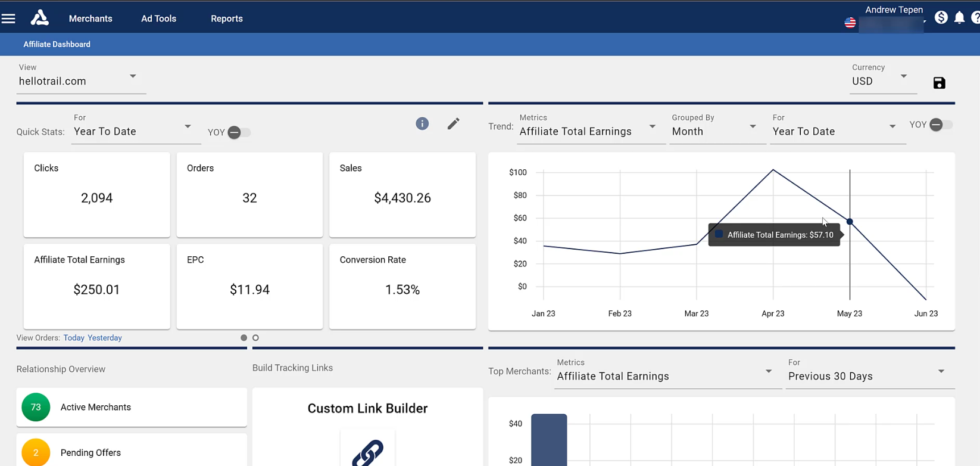Viewport: 980px width, 466px height.
Task: Toggle the Trend YOY switch
Action: [941, 125]
